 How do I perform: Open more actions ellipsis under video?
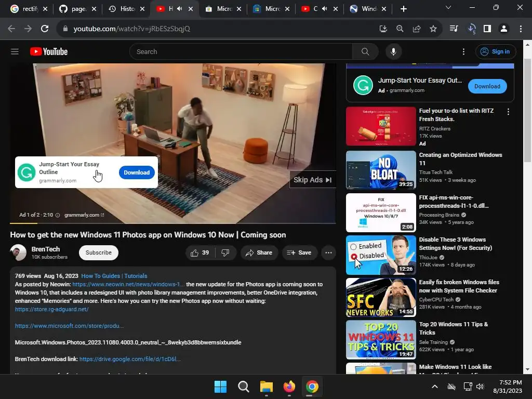coord(328,253)
